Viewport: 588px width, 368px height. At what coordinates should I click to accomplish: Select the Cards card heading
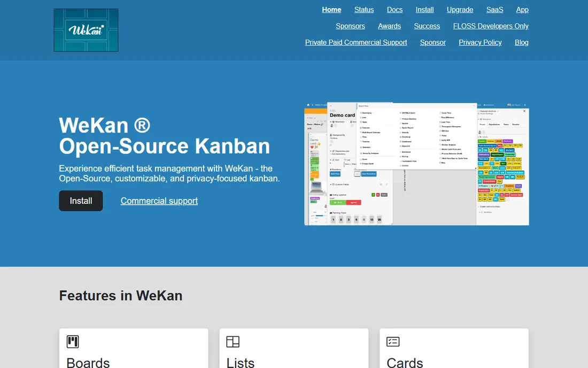coord(405,363)
